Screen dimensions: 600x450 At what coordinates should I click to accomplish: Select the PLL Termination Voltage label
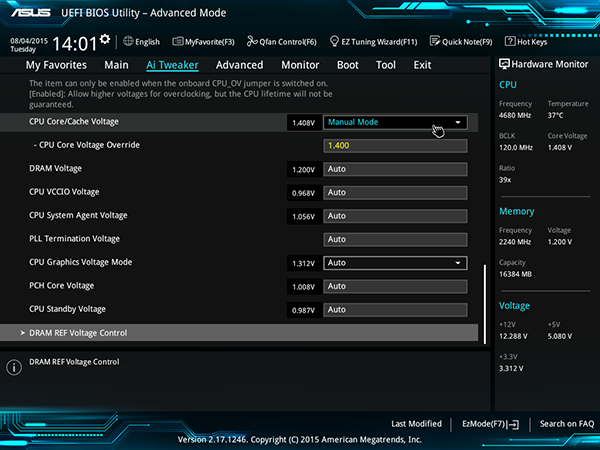[x=75, y=239]
